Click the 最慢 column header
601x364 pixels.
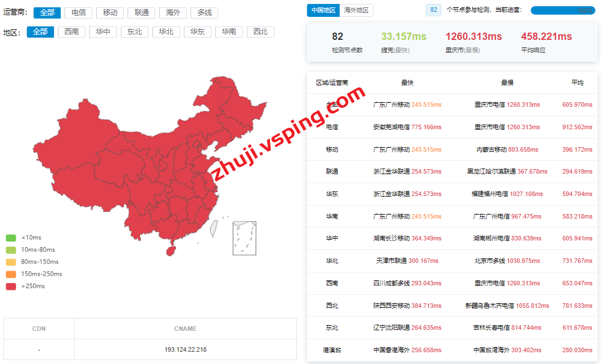pos(507,83)
